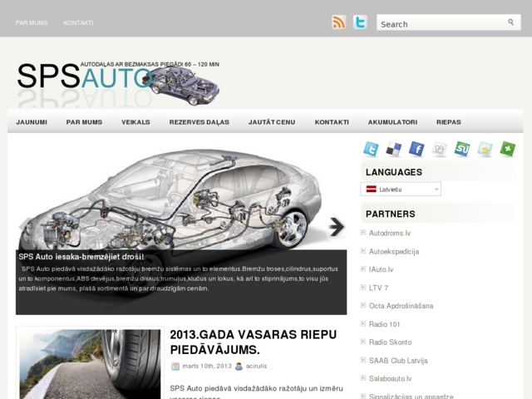Click the Languages heading
Screen dimensions: 532x399
pos(394,172)
